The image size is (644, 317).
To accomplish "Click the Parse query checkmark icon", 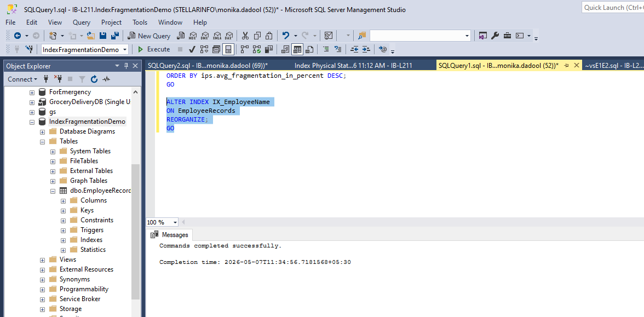I will click(x=192, y=49).
